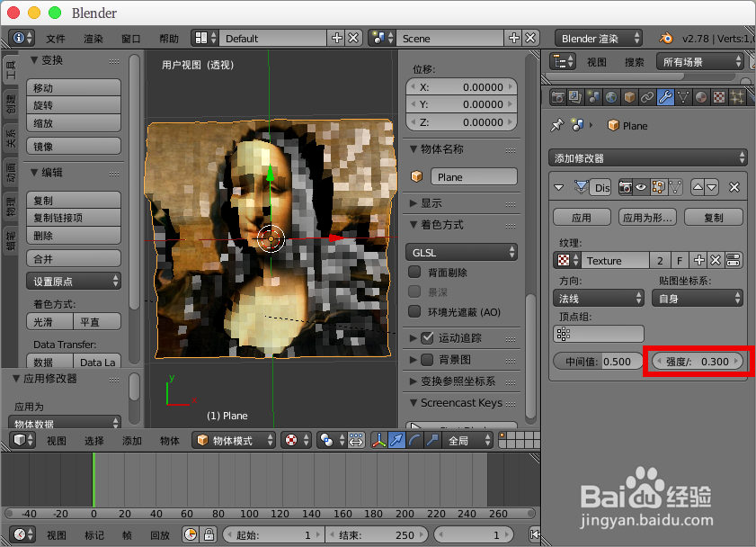756x547 pixels.
Task: Open the 所有场景 outliner filter dropdown
Action: pyautogui.click(x=699, y=62)
